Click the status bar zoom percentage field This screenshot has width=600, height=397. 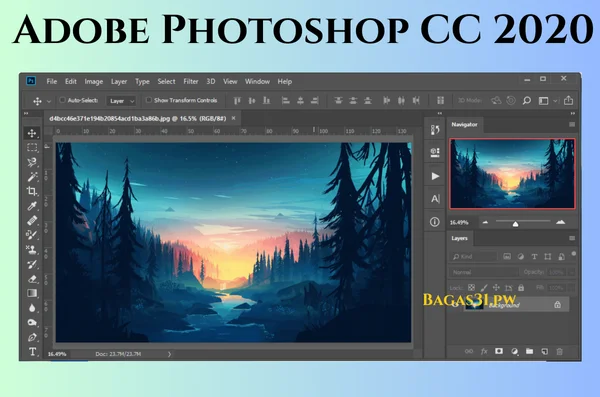57,354
